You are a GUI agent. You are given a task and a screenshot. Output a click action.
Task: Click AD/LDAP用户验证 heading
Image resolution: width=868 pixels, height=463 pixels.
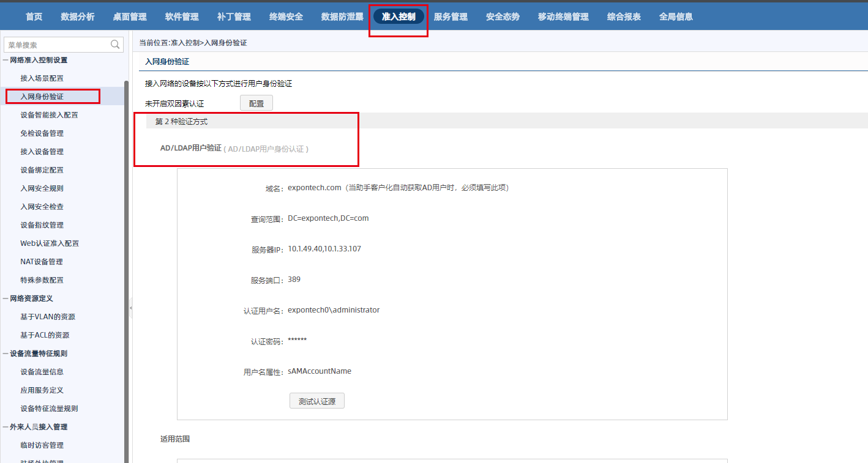coord(191,148)
